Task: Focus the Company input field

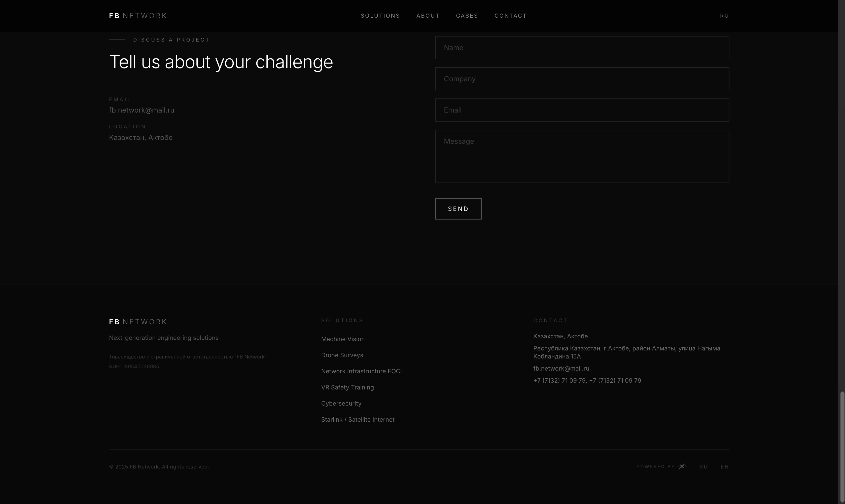Action: point(582,79)
